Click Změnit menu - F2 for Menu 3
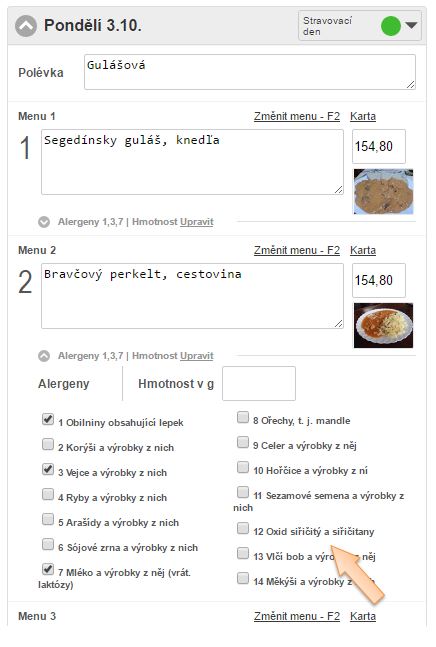The height and width of the screenshot is (647, 436). click(x=297, y=616)
